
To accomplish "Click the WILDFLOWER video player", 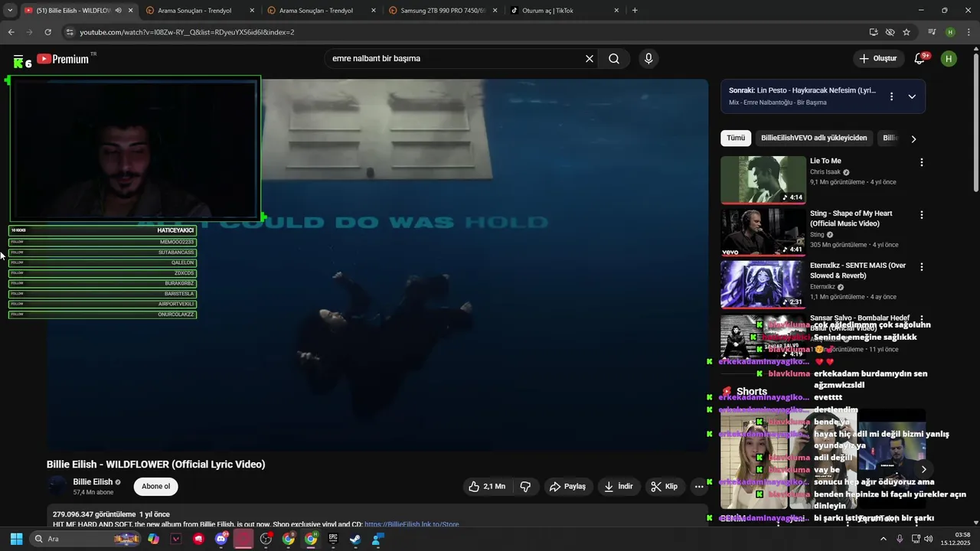I will click(x=377, y=265).
